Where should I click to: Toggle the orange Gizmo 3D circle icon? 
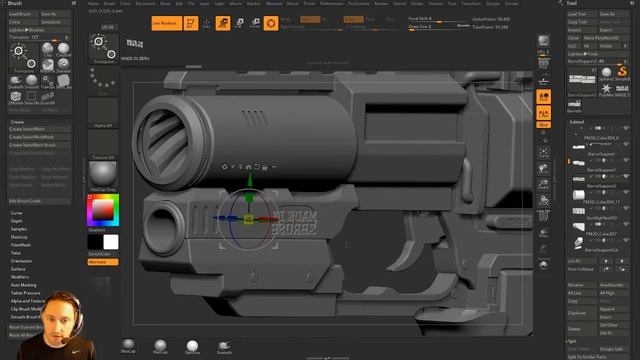(x=271, y=23)
